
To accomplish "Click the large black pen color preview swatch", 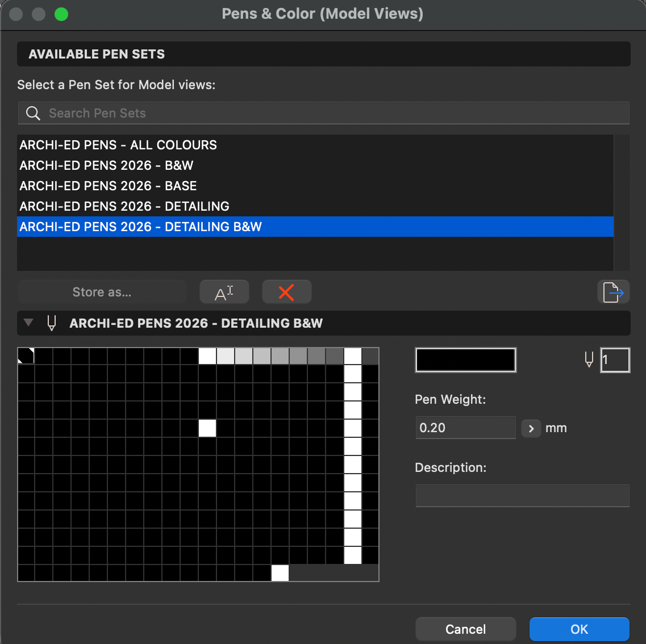I will 465,360.
